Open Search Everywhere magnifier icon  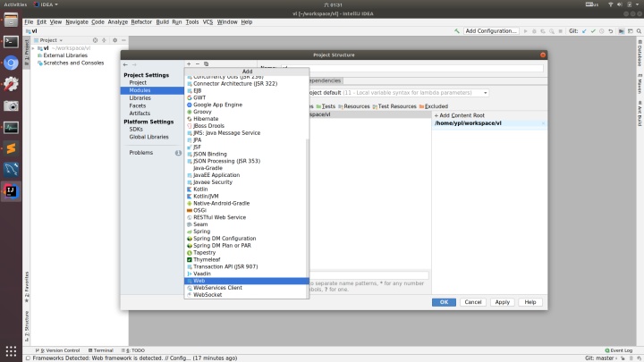(639, 31)
